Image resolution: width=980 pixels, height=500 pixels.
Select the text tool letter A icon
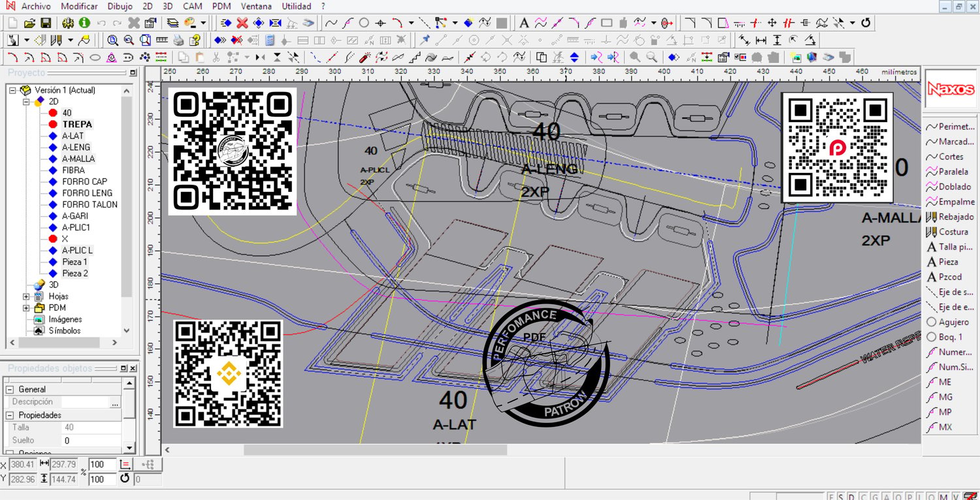click(x=524, y=23)
